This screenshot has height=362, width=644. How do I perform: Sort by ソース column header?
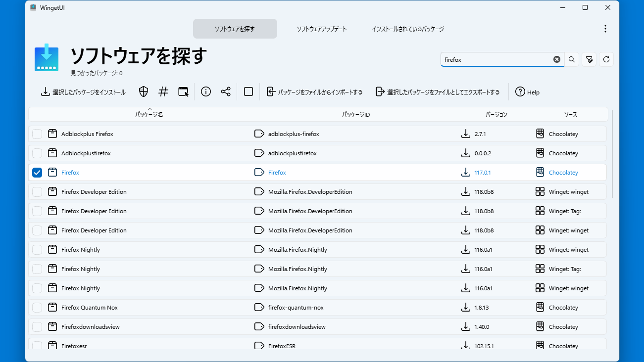[x=570, y=114]
